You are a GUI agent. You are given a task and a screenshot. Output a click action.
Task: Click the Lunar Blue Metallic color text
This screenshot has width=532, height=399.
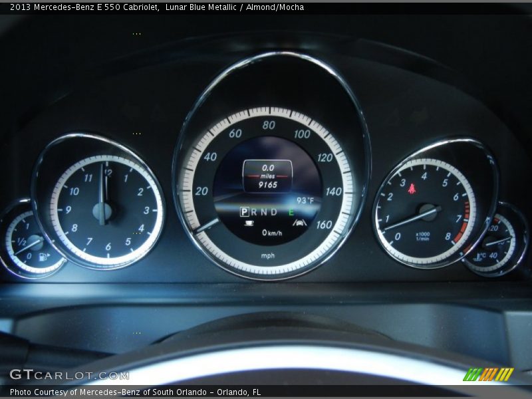pos(201,7)
